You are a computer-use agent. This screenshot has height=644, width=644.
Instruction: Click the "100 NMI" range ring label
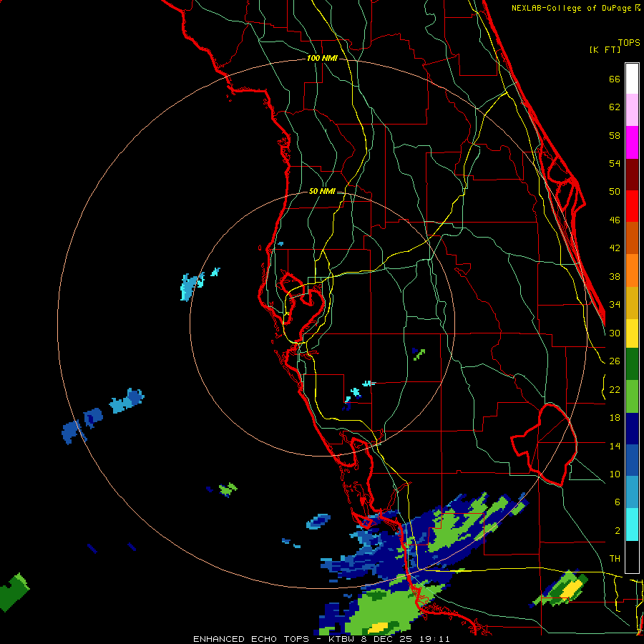[322, 58]
